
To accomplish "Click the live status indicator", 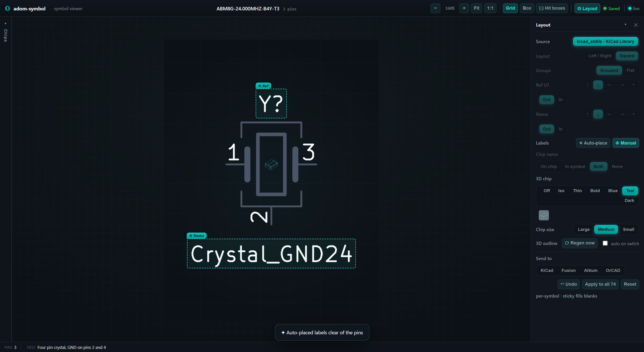I will pyautogui.click(x=634, y=9).
